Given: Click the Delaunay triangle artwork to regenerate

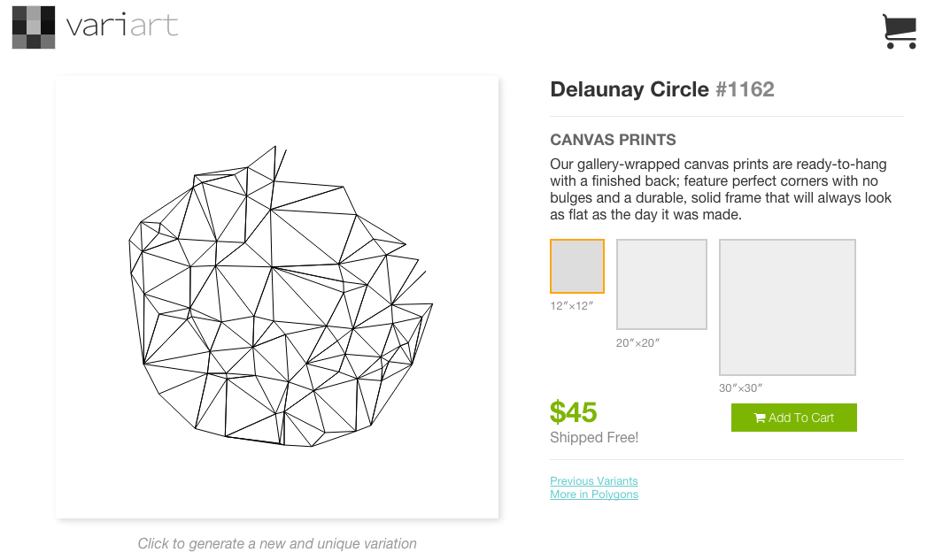Looking at the screenshot, I should (x=277, y=297).
